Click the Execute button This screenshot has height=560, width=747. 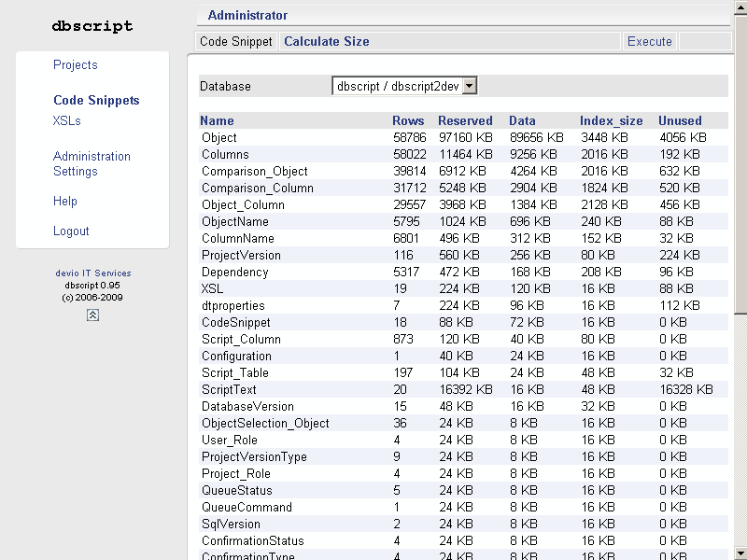click(649, 41)
